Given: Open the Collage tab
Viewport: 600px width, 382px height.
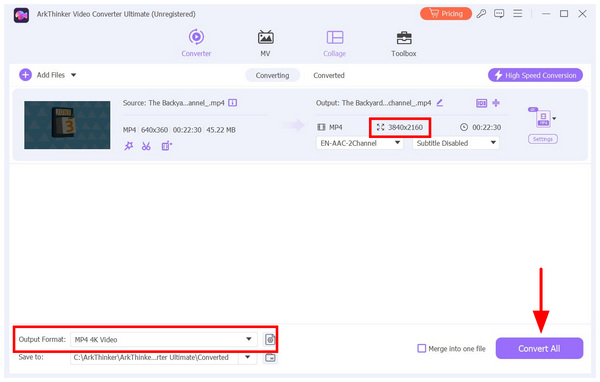Looking at the screenshot, I should point(334,43).
